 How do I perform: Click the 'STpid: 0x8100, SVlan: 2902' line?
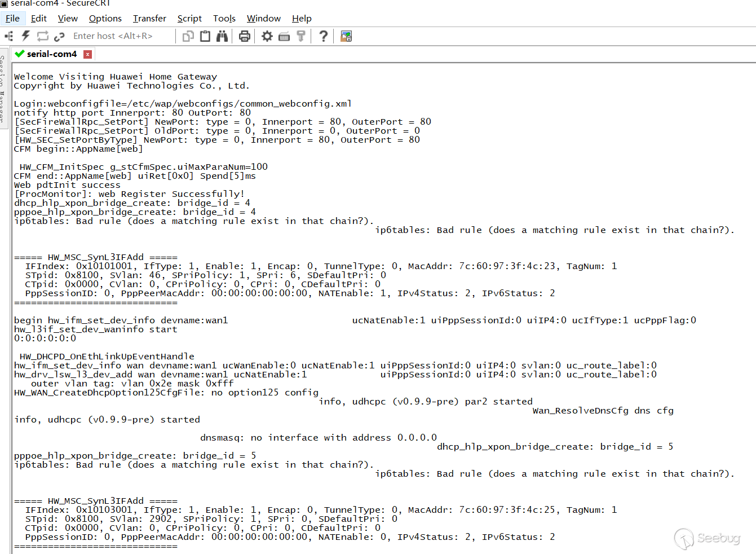pyautogui.click(x=211, y=519)
